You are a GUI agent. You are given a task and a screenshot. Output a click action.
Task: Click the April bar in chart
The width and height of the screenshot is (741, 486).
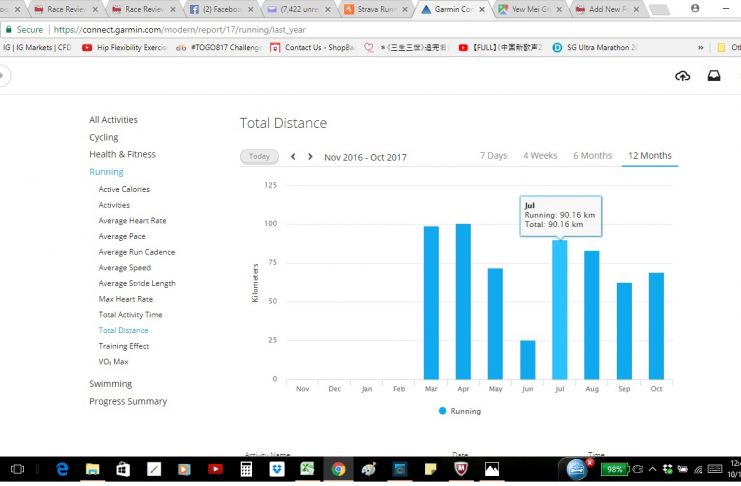click(463, 301)
